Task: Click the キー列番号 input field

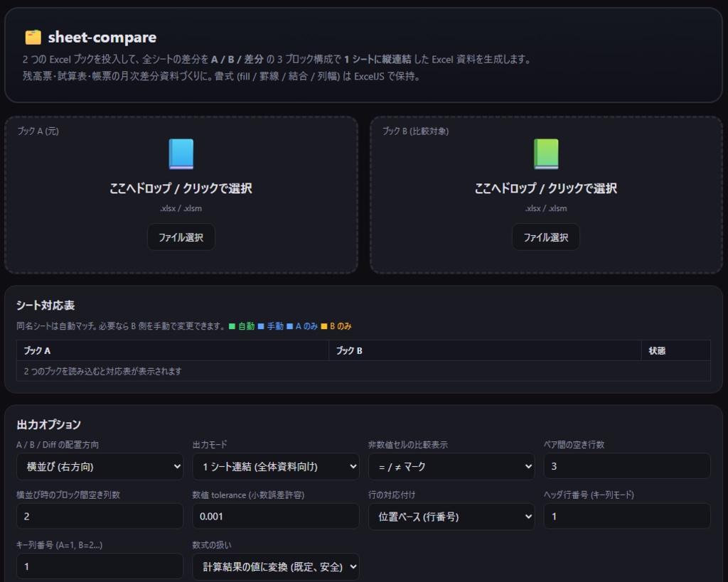Action: point(100,566)
